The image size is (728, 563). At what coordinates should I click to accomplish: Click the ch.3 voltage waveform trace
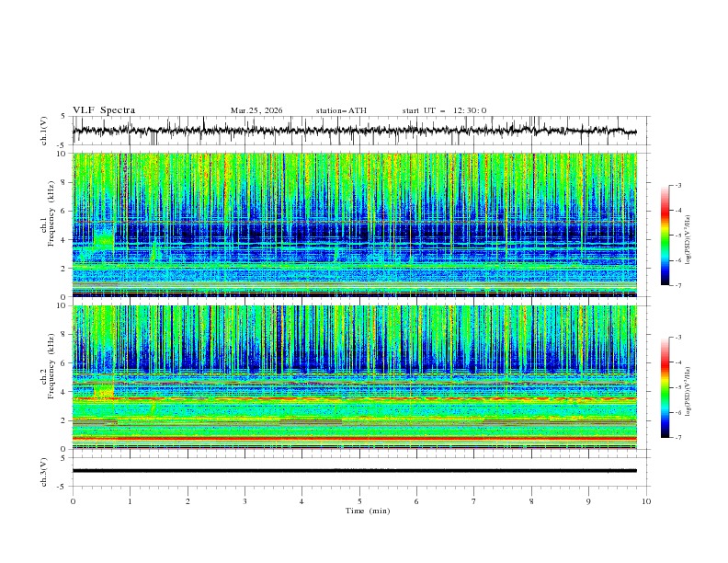[x=355, y=471]
